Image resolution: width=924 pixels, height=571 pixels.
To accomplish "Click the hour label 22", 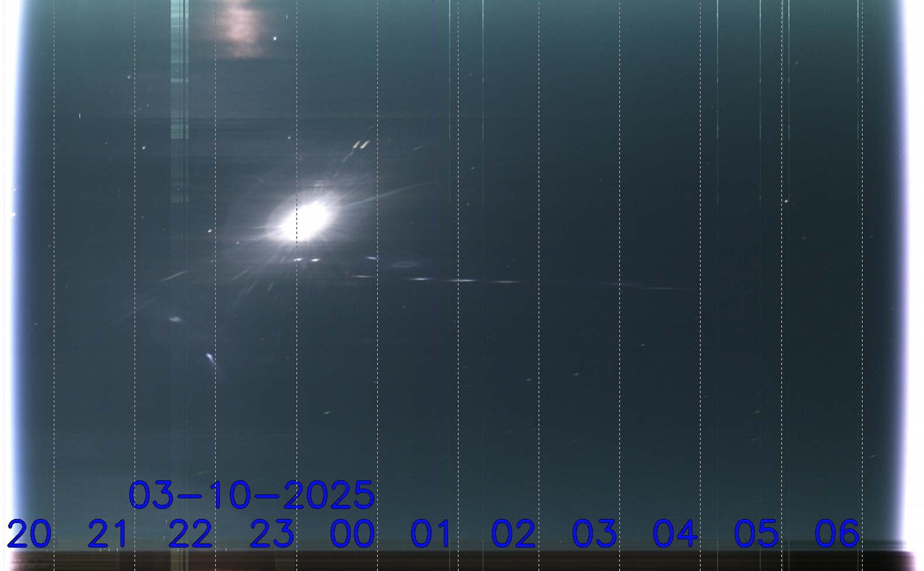I will click(191, 534).
